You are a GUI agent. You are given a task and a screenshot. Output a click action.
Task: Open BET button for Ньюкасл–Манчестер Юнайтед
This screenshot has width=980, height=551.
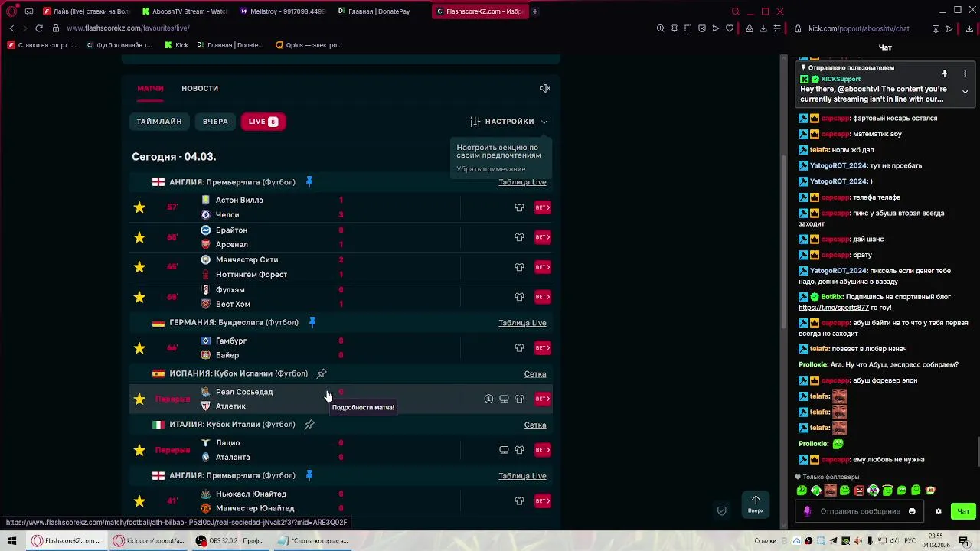point(543,501)
